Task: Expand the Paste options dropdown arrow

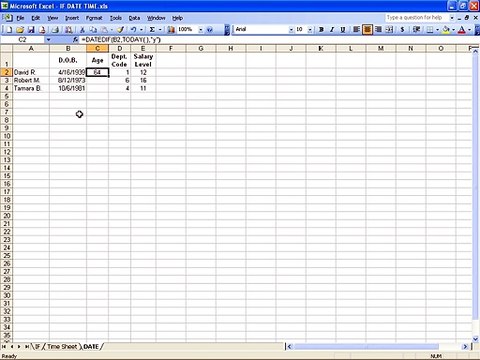Action: (x=112, y=30)
